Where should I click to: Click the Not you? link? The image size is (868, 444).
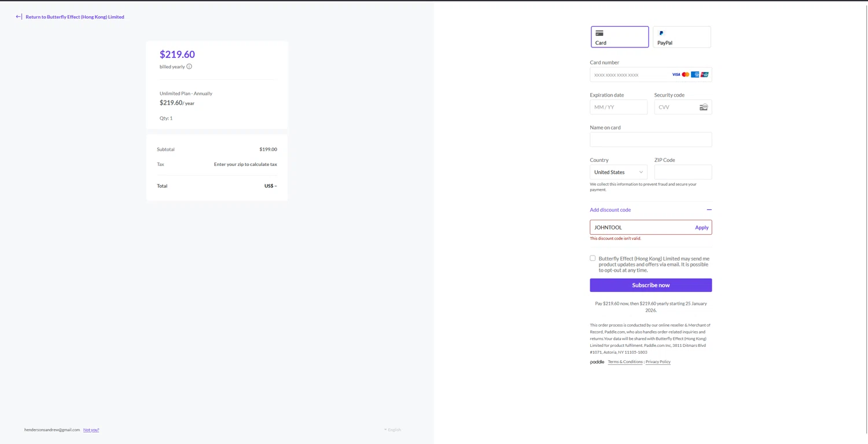[x=91, y=430]
